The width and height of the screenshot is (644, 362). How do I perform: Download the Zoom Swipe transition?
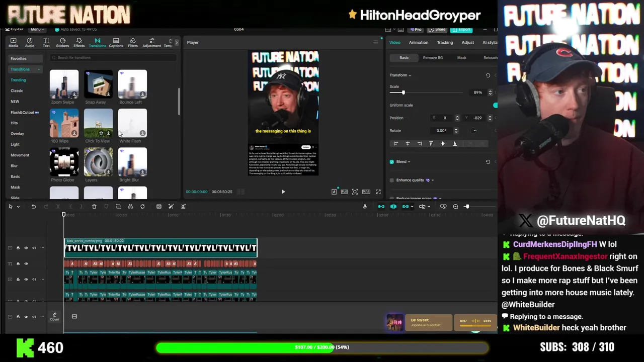point(74,95)
